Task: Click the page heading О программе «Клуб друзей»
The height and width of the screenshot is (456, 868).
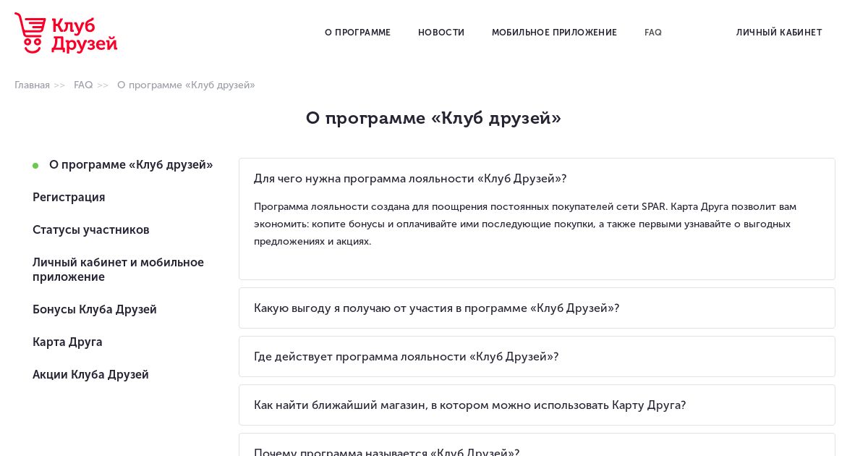Action: coord(433,118)
